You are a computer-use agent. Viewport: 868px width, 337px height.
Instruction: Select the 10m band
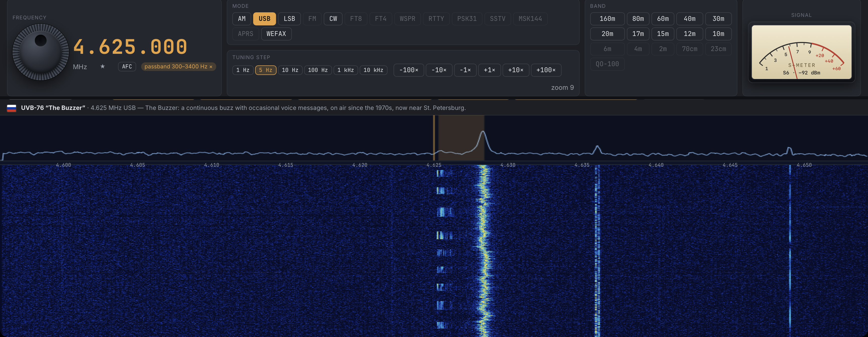point(718,34)
